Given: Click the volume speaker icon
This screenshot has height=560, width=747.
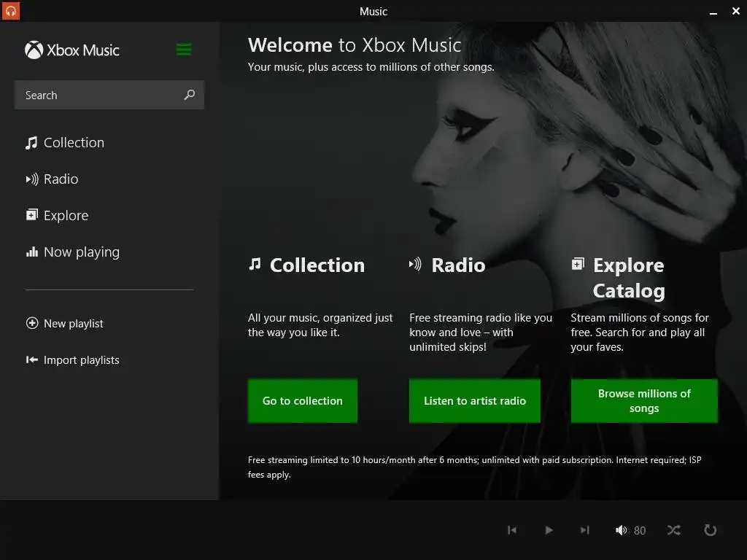Looking at the screenshot, I should [x=622, y=530].
